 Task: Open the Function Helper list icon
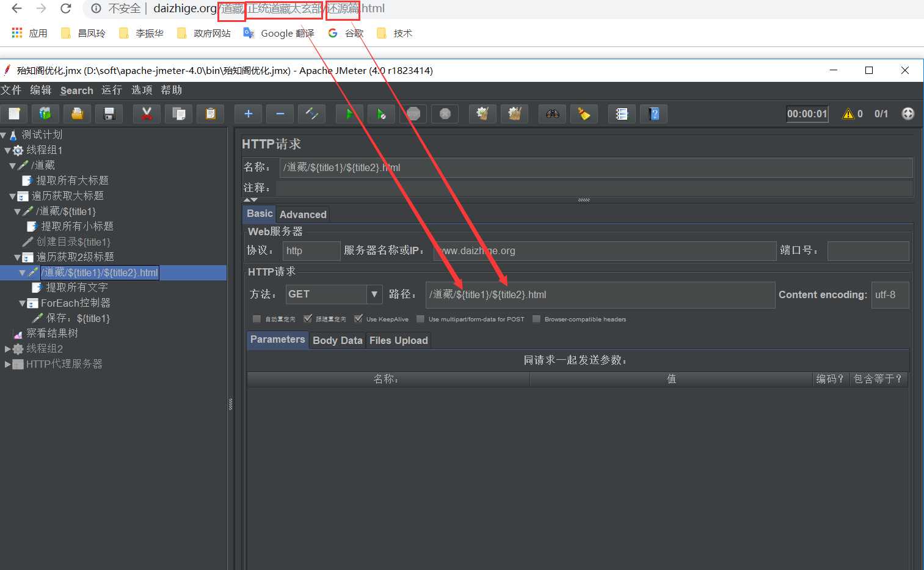tap(622, 114)
